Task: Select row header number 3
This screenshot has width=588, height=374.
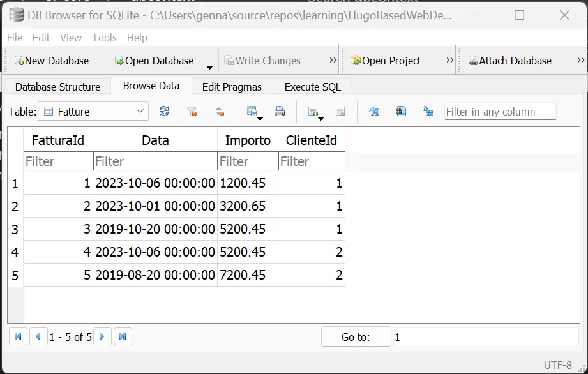Action: coord(15,229)
